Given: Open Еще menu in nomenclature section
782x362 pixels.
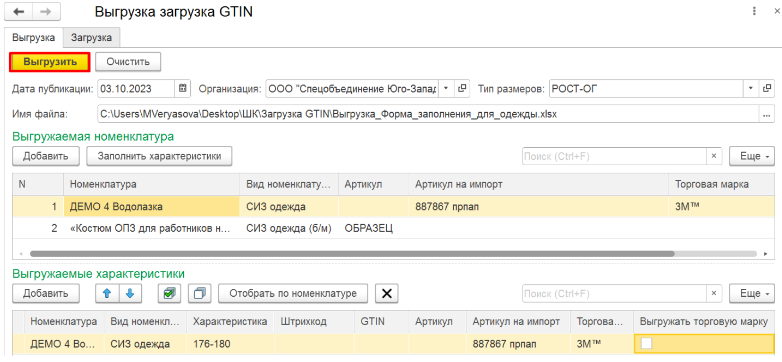Looking at the screenshot, I should (x=753, y=156).
